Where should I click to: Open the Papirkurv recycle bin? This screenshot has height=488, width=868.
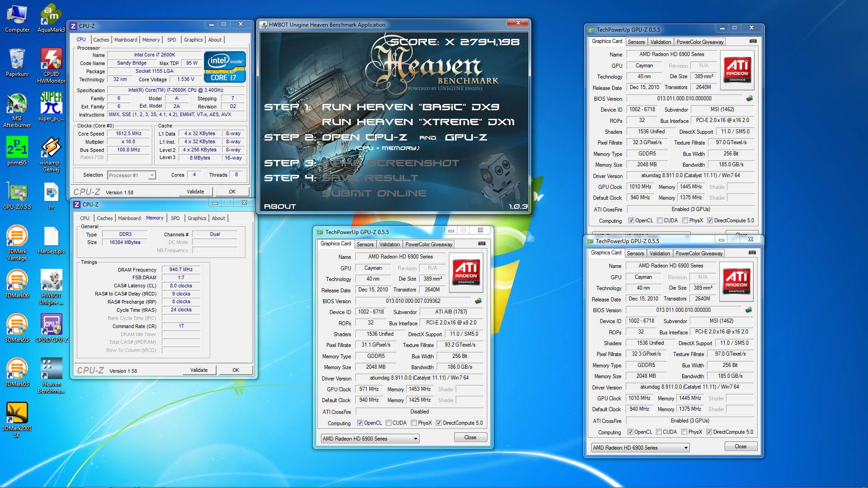(17, 63)
